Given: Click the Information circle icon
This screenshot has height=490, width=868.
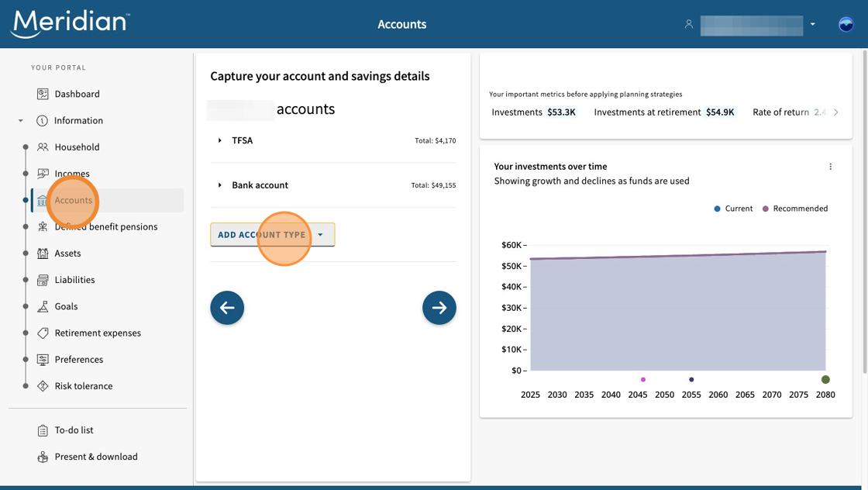Looking at the screenshot, I should pos(42,121).
